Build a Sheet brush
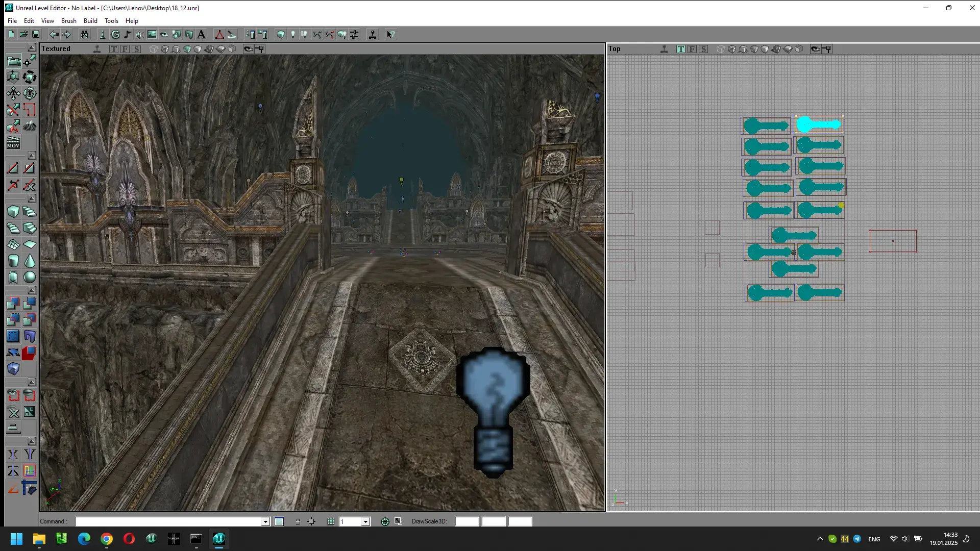The width and height of the screenshot is (980, 551). [30, 244]
